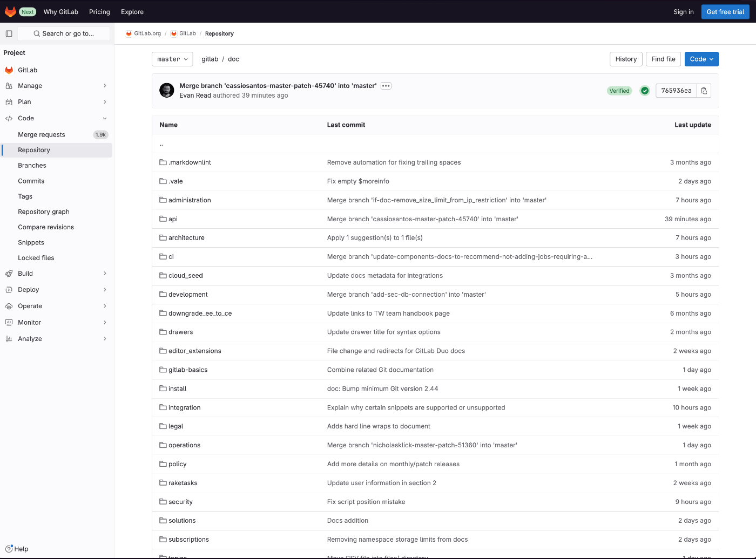Click the Next badge near logo

pyautogui.click(x=28, y=12)
